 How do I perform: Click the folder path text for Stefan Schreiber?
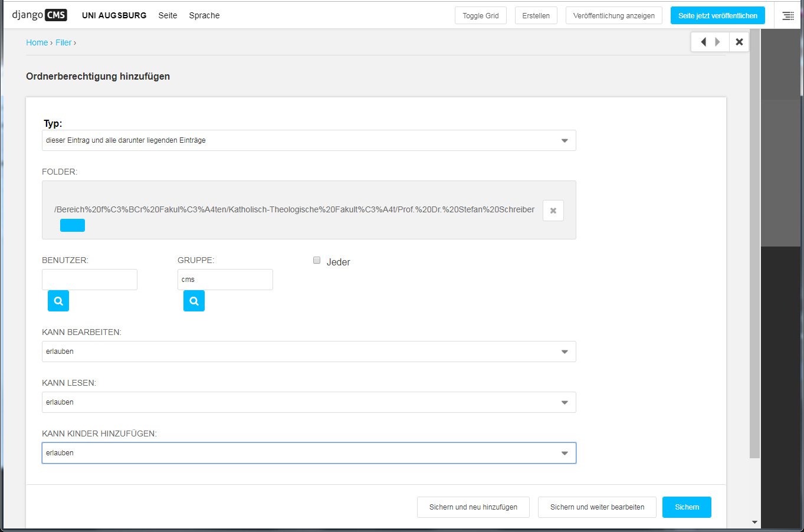294,209
